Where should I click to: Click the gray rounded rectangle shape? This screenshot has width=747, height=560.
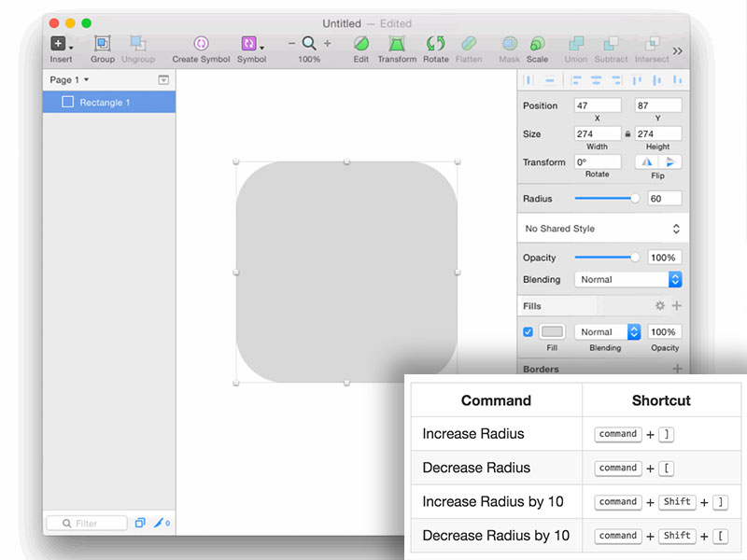pyautogui.click(x=346, y=273)
